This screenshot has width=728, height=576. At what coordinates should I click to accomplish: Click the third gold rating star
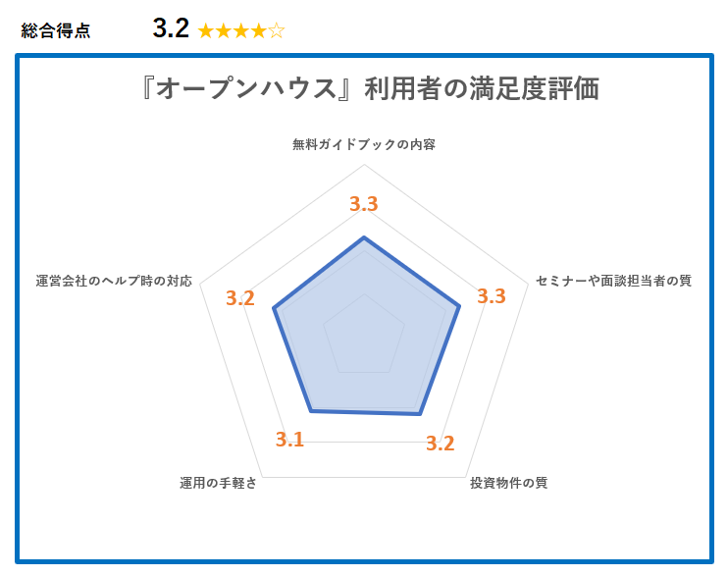tap(241, 31)
